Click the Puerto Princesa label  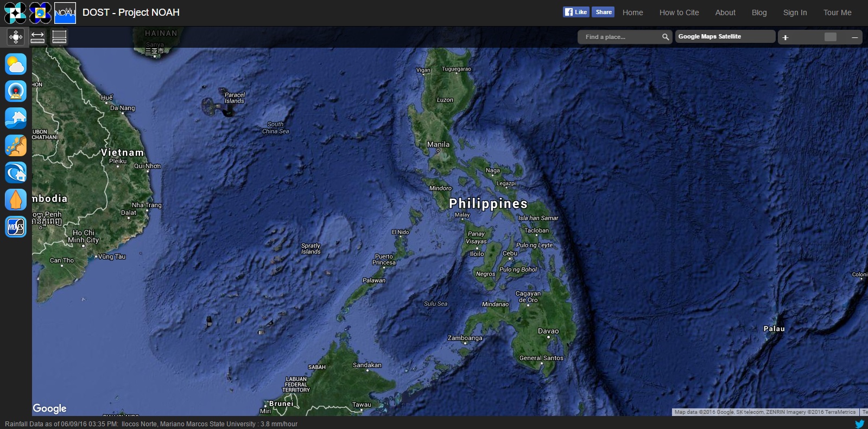(x=384, y=259)
